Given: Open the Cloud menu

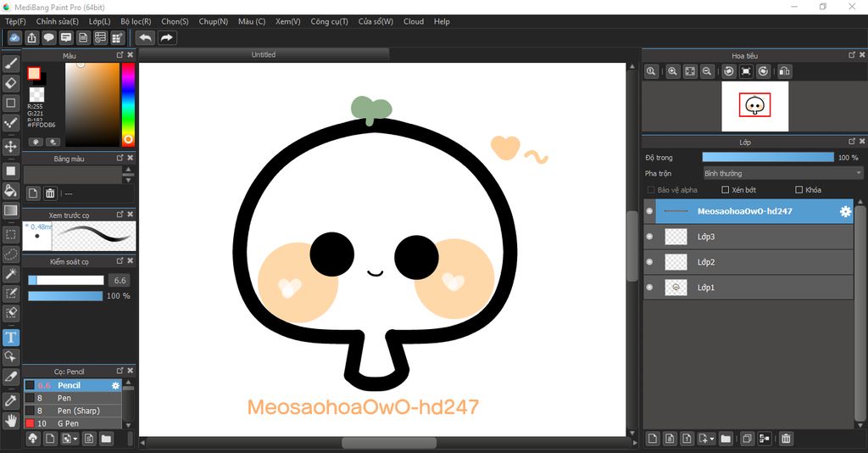Looking at the screenshot, I should pyautogui.click(x=414, y=21).
